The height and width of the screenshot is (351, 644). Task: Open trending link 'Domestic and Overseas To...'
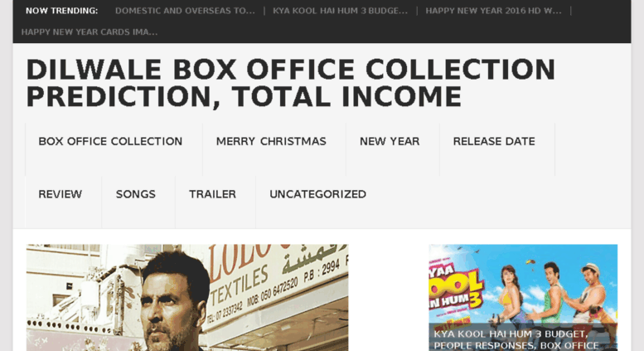coord(185,11)
